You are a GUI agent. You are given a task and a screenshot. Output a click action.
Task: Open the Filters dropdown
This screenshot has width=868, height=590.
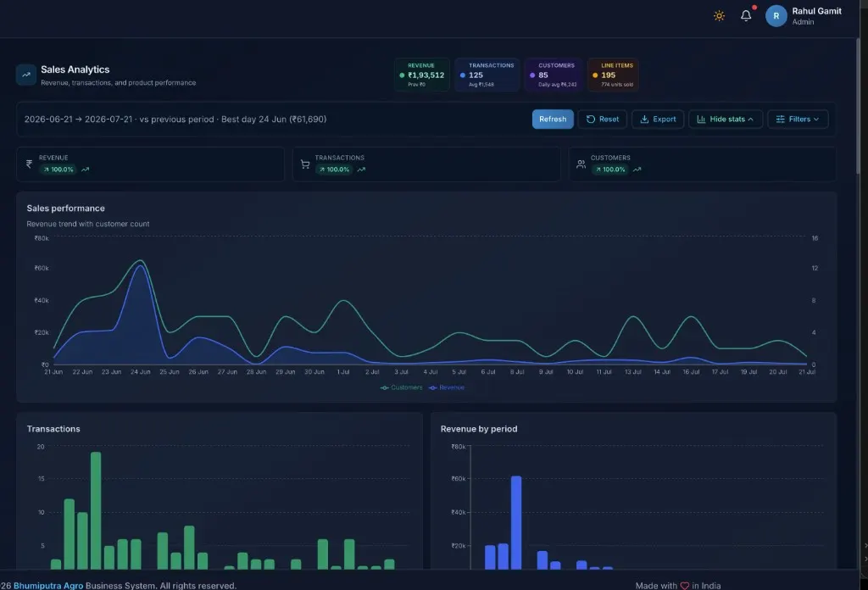797,119
